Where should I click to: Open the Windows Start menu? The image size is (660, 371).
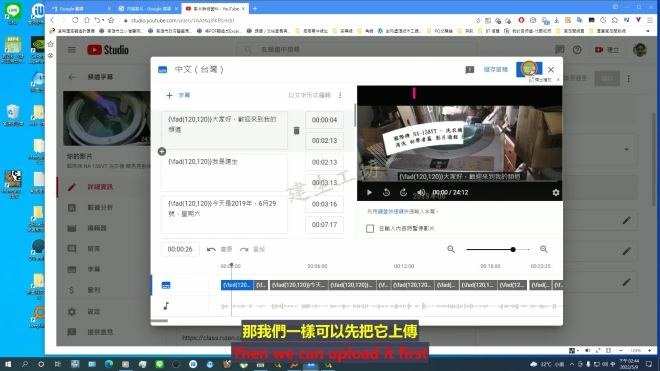[8, 364]
